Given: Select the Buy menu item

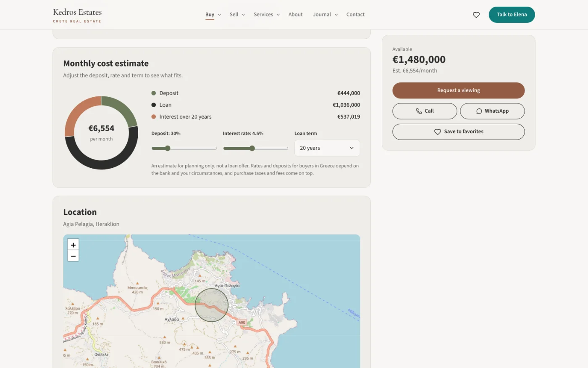Looking at the screenshot, I should coord(210,14).
